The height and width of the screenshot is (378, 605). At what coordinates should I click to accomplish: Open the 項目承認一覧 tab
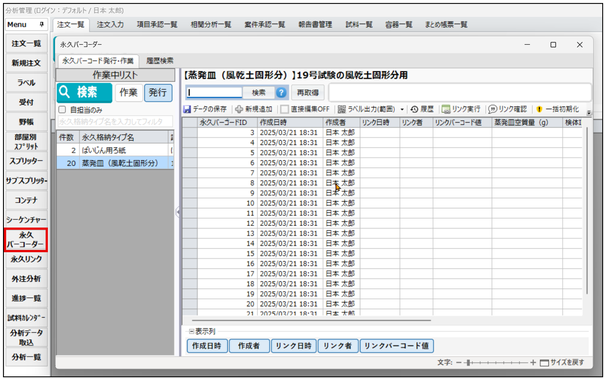(x=157, y=24)
